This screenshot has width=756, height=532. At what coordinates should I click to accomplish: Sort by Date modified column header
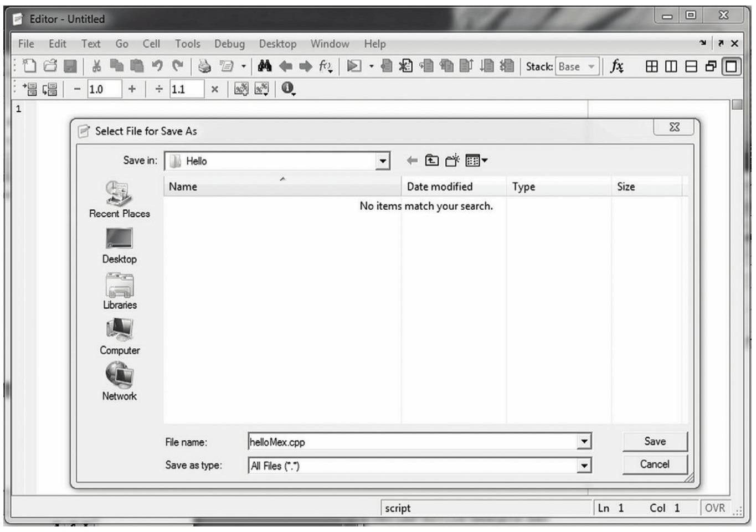(x=454, y=187)
